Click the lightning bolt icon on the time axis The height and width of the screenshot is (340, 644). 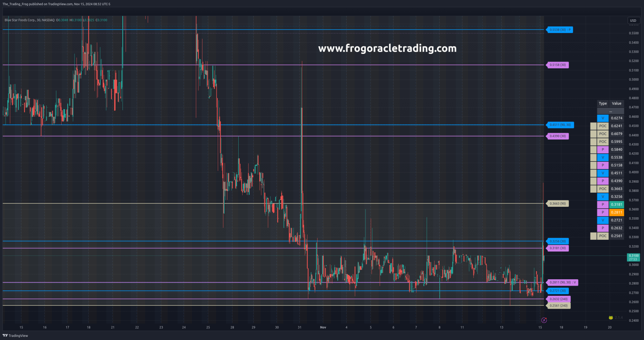point(544,320)
